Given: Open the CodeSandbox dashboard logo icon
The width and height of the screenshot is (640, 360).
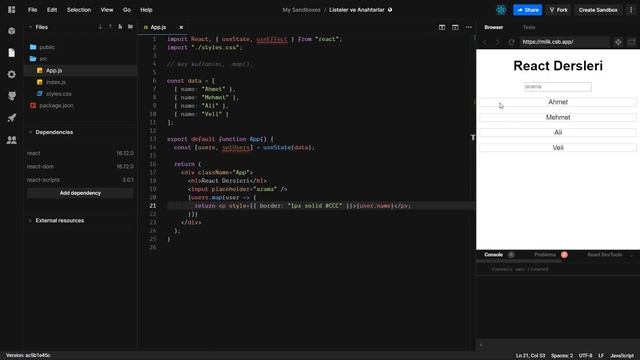Looking at the screenshot, I should pos(11,10).
